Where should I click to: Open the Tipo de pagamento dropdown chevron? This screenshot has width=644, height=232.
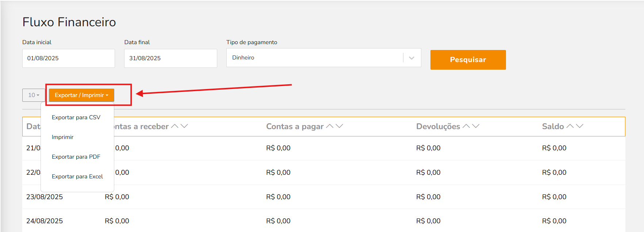click(412, 58)
